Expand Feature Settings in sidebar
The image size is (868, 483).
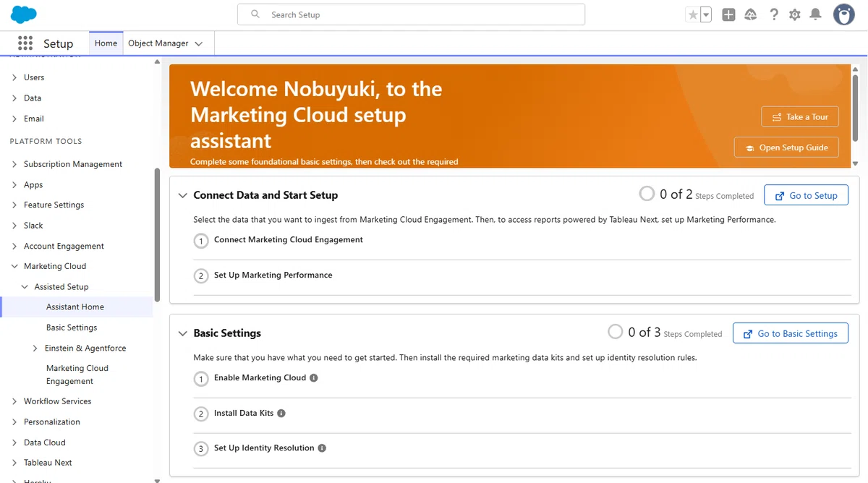(x=14, y=205)
